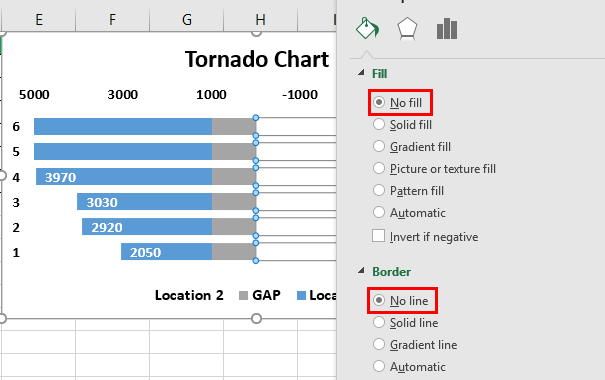Choose Solid line border option
Screen dimensions: 605x380
coord(406,323)
